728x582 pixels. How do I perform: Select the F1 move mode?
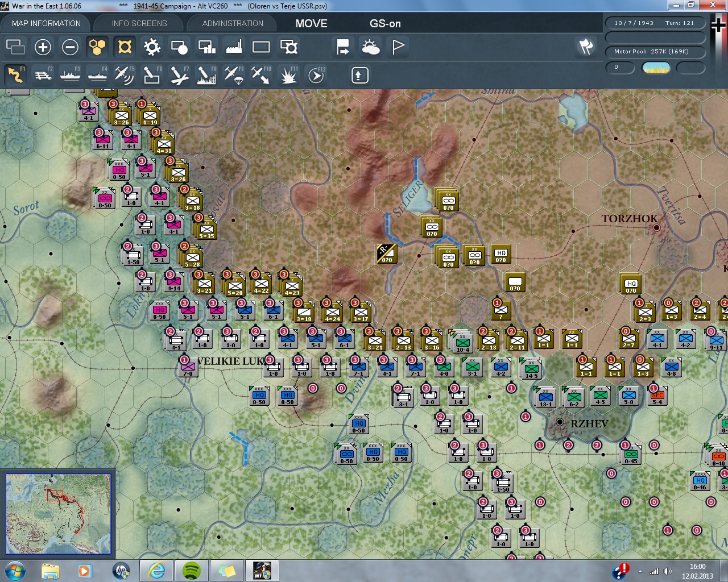15,75
